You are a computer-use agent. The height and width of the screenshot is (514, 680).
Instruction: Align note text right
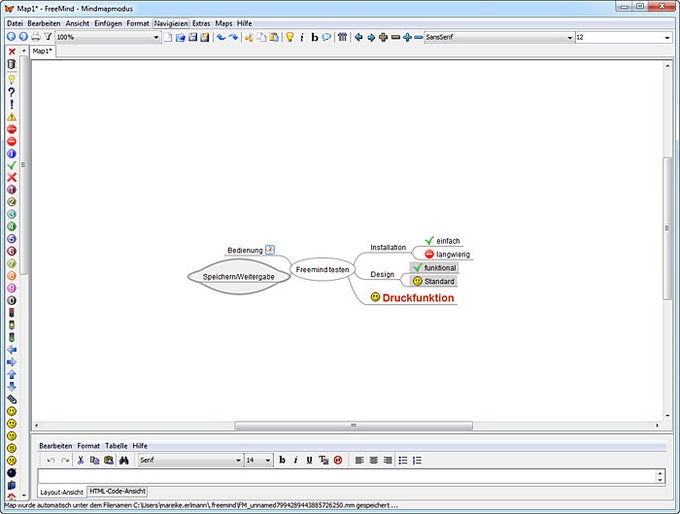(387, 460)
